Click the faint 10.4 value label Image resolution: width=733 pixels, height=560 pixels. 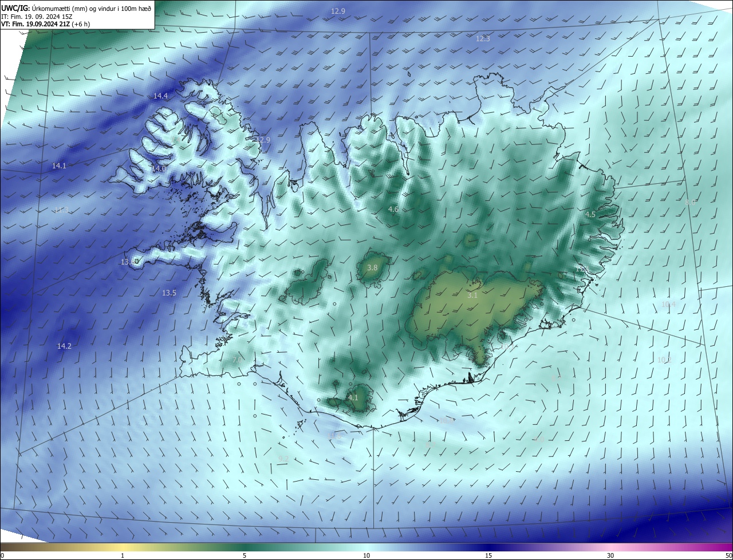(668, 305)
